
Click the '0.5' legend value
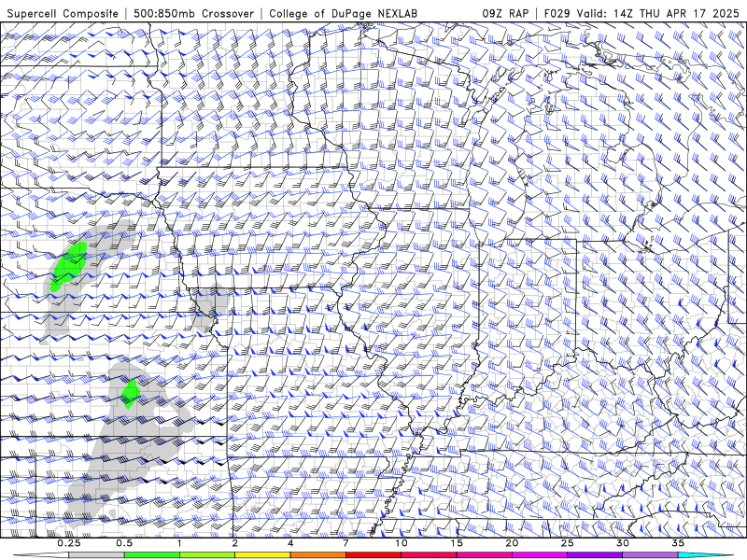pos(124,543)
